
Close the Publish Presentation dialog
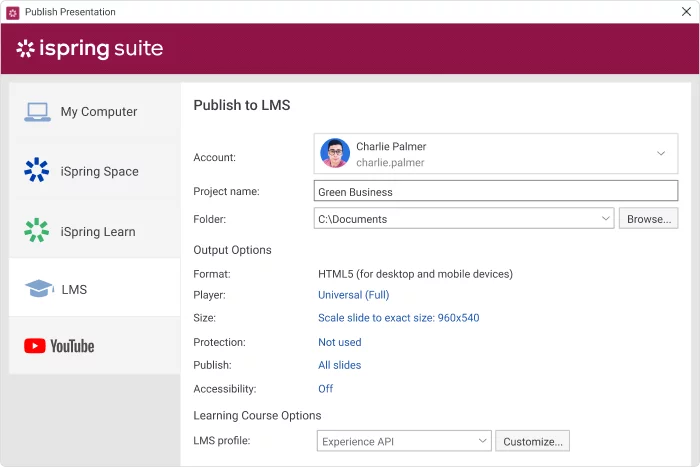(x=686, y=12)
